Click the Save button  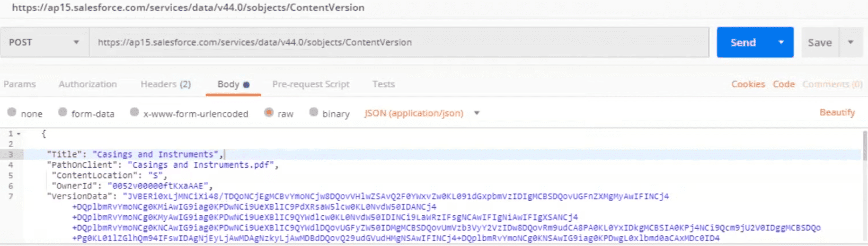[x=819, y=43]
